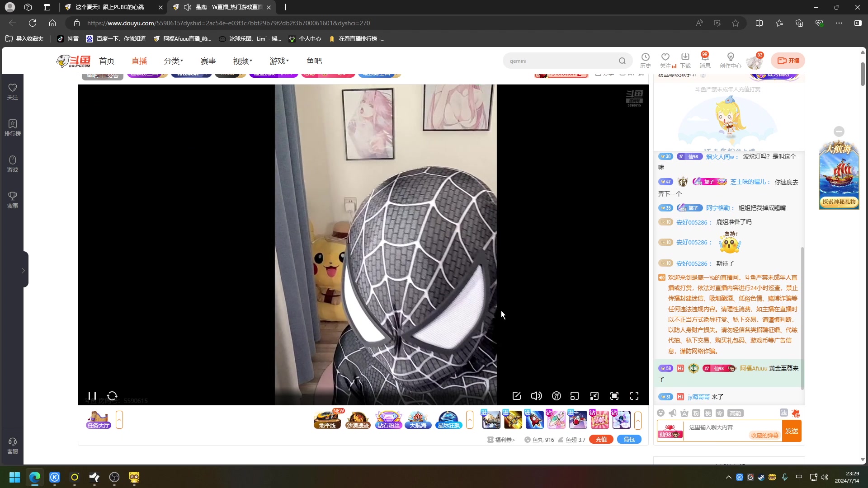Open the Windows Start menu
The height and width of the screenshot is (488, 868).
click(14, 477)
